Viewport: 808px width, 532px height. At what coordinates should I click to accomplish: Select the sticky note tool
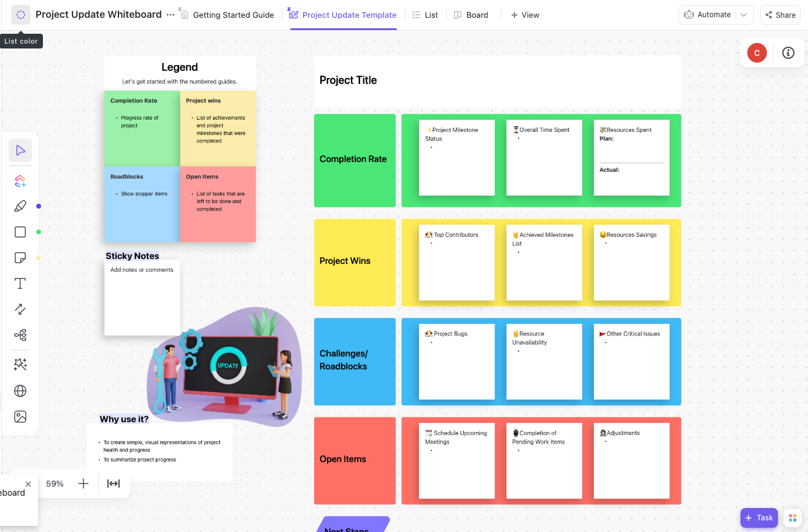(20, 257)
